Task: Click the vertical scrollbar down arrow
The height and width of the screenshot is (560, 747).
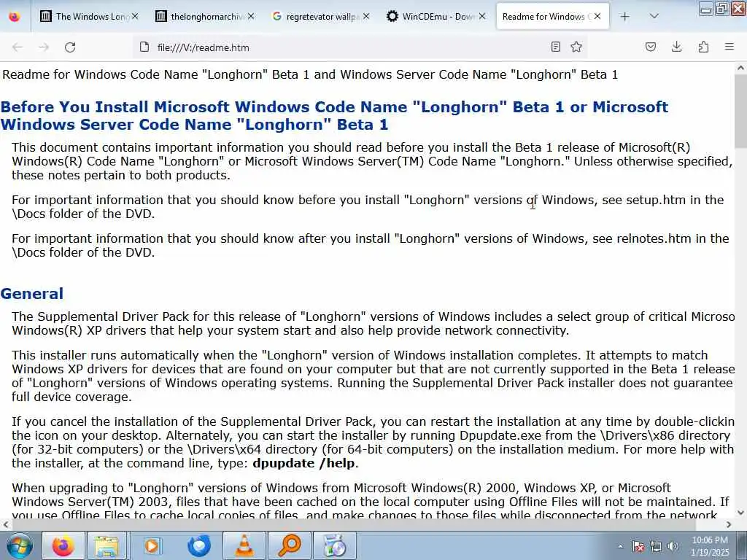Action: [741, 513]
